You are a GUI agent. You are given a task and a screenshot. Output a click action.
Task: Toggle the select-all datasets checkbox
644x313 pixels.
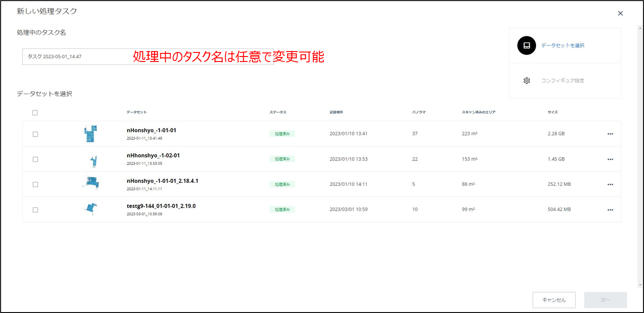35,113
